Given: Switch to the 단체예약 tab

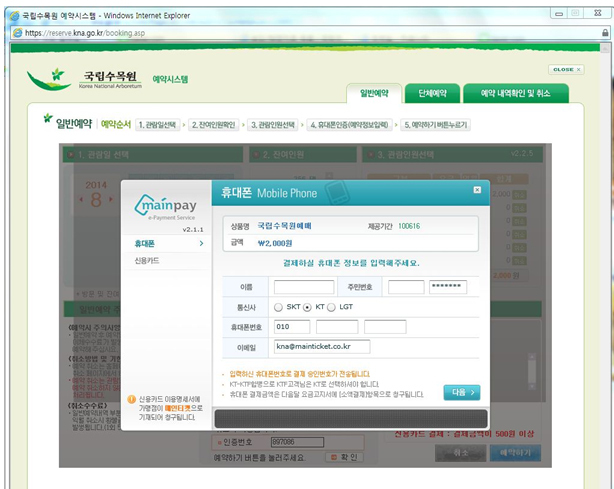Looking at the screenshot, I should coord(432,93).
